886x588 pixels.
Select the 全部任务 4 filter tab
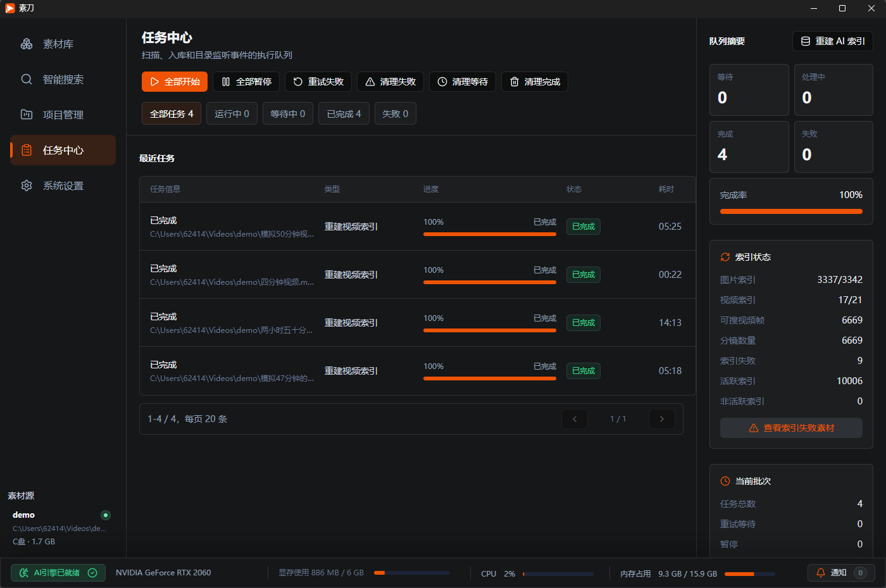172,113
